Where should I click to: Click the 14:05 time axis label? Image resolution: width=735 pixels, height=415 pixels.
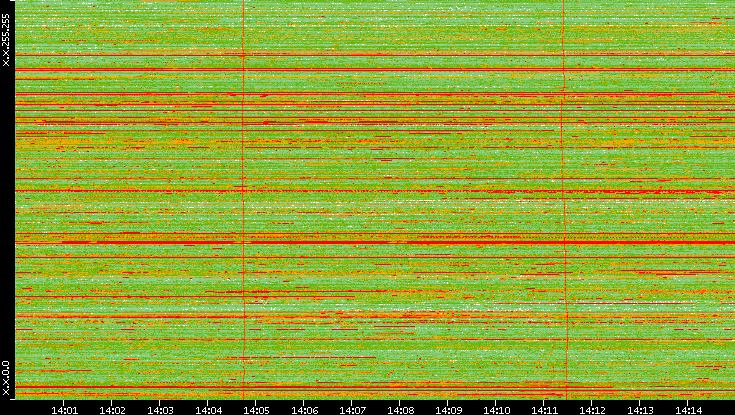[256, 409]
